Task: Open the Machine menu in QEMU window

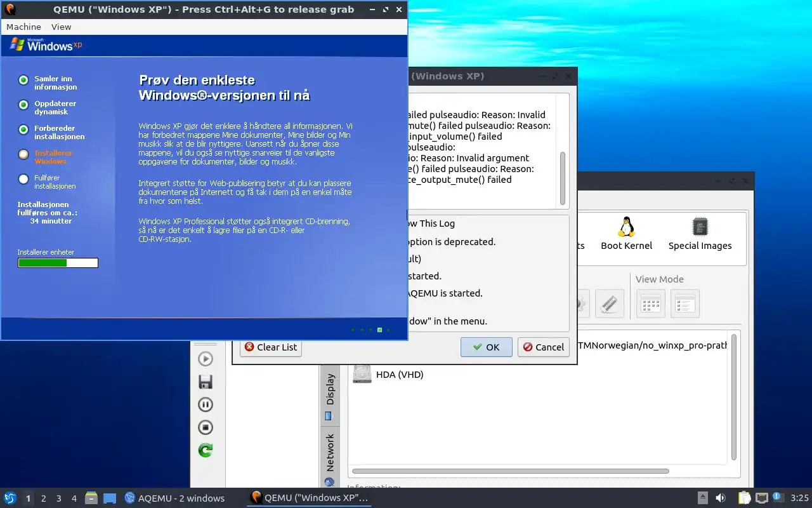Action: (x=23, y=27)
